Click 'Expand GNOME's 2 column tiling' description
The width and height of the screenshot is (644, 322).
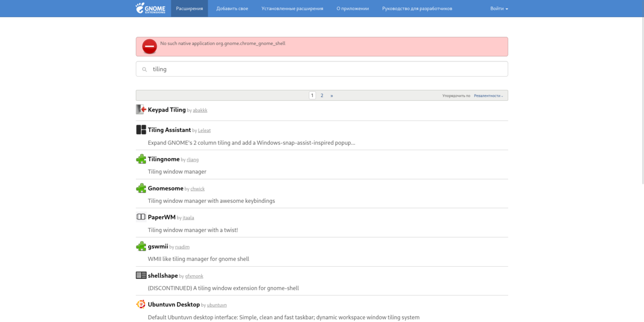coord(252,143)
